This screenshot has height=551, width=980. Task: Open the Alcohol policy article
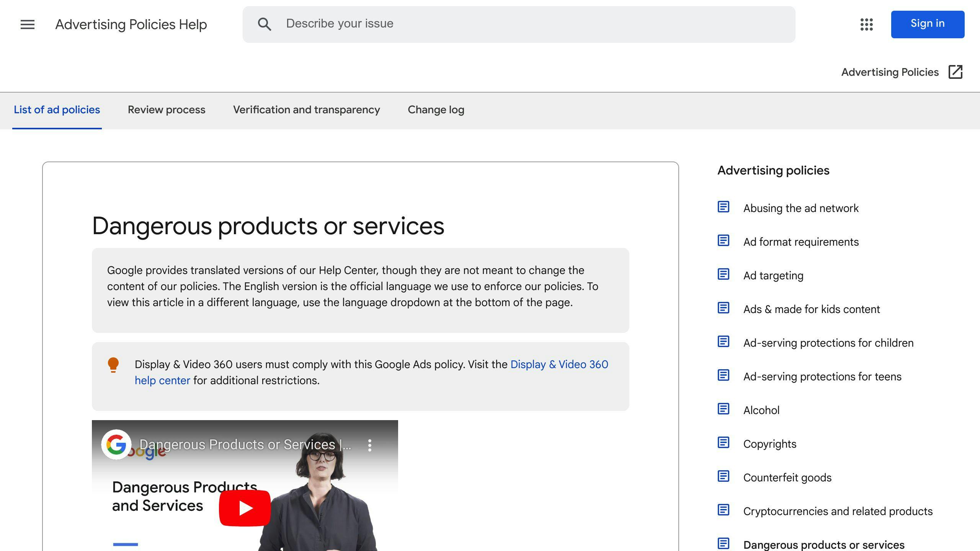[x=761, y=410]
